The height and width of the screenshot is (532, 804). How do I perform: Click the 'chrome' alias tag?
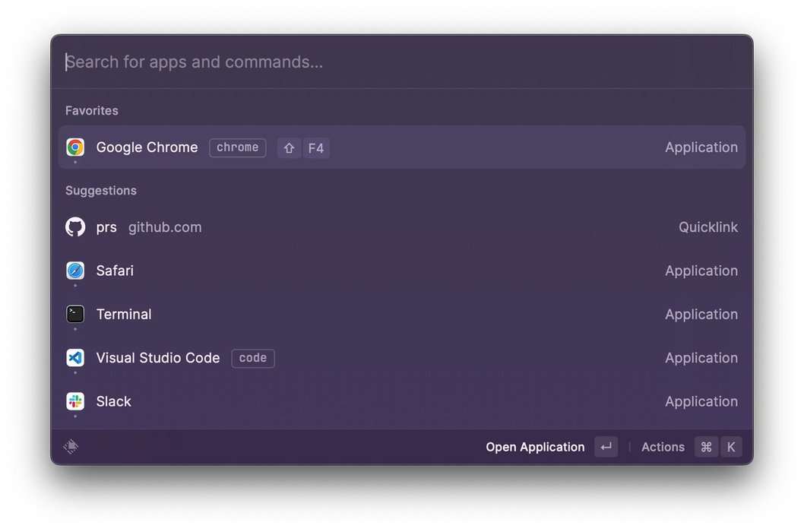237,147
